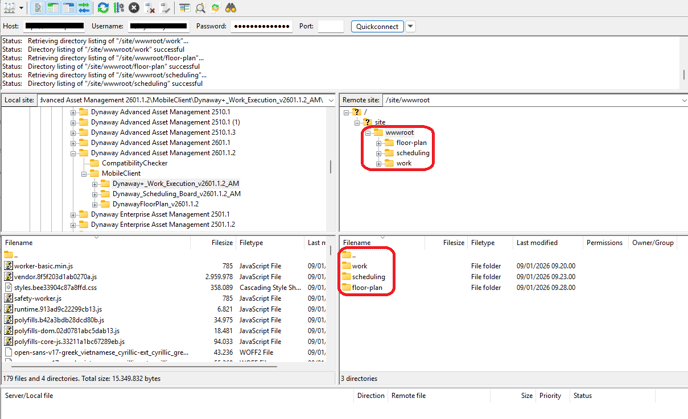Viewport: 688px width, 419px height.
Task: Toggle directory comparison icon
Action: [200, 8]
